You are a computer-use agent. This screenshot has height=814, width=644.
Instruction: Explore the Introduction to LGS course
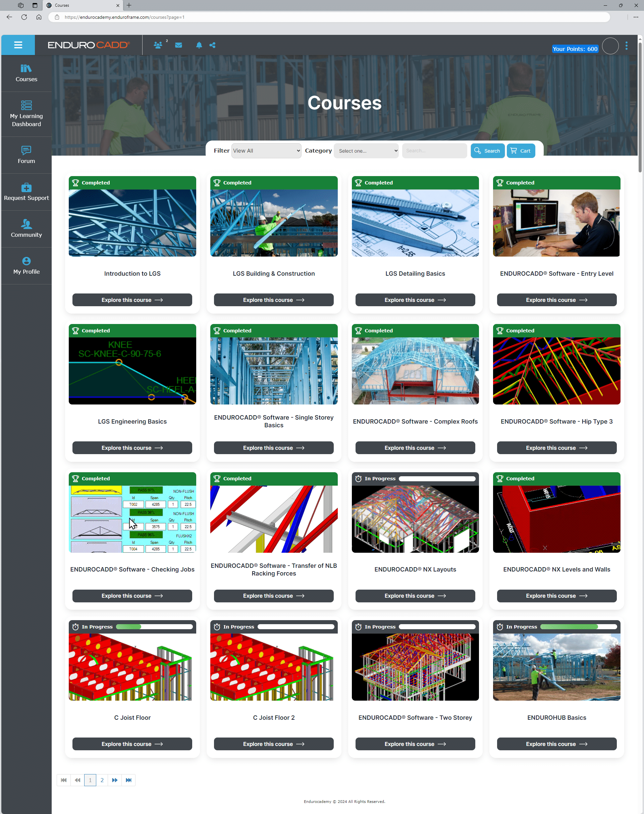tap(132, 300)
